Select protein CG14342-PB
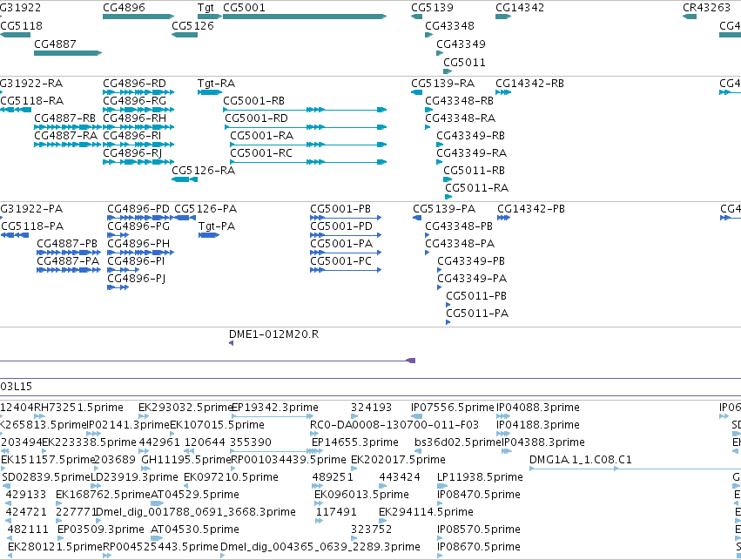Viewport: 741px width, 560px height. coord(503,218)
